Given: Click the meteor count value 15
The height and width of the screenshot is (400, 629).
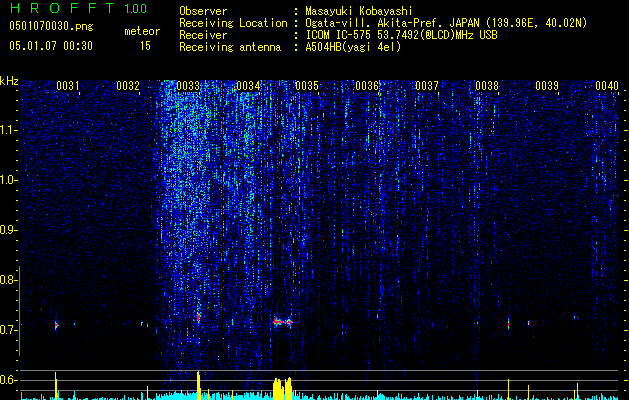Looking at the screenshot, I should click(145, 46).
